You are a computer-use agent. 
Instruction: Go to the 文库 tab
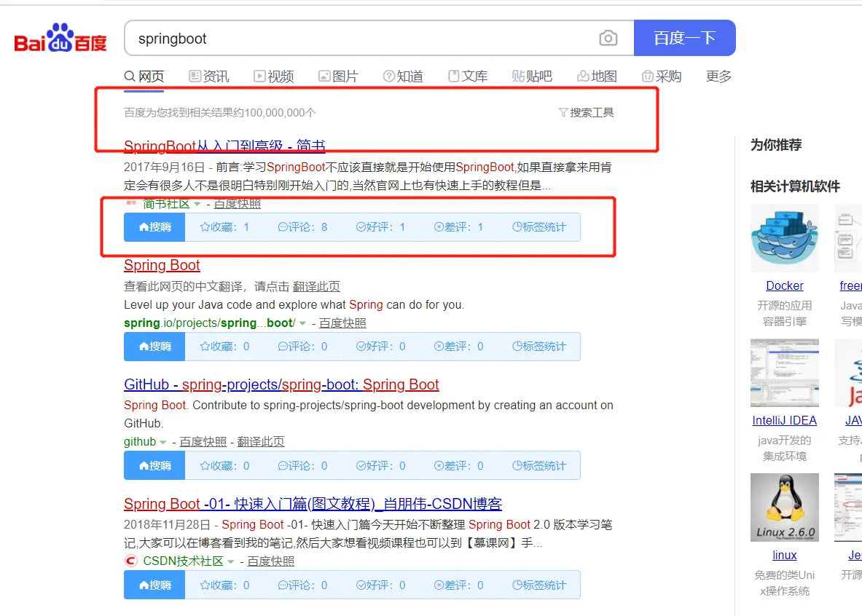468,76
